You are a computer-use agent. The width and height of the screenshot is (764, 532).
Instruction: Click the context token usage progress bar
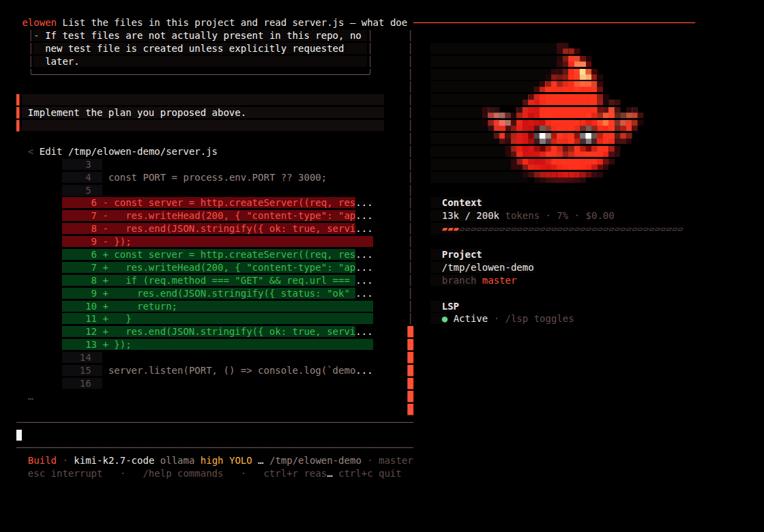[x=562, y=229]
